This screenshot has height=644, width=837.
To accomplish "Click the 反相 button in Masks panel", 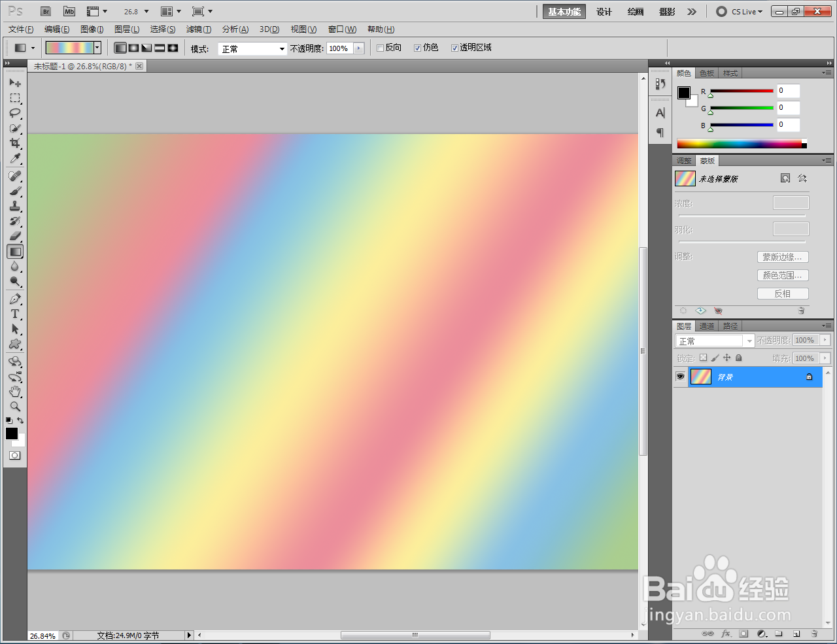I will pyautogui.click(x=783, y=294).
